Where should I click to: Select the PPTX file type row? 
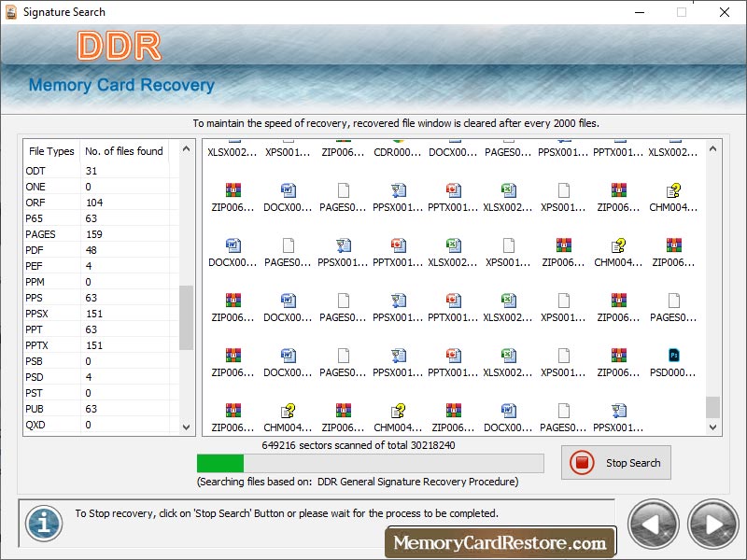(102, 345)
